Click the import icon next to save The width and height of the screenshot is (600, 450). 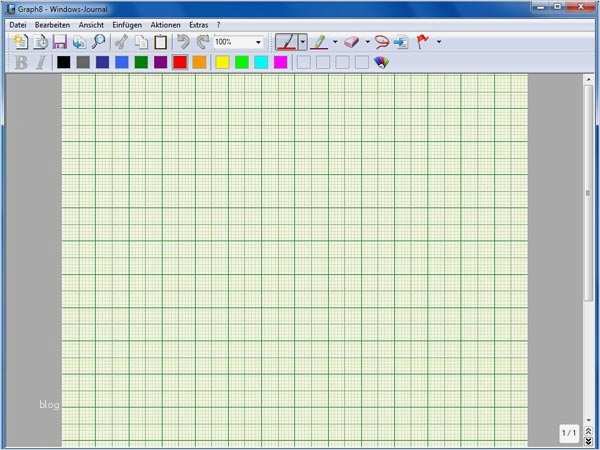point(79,42)
